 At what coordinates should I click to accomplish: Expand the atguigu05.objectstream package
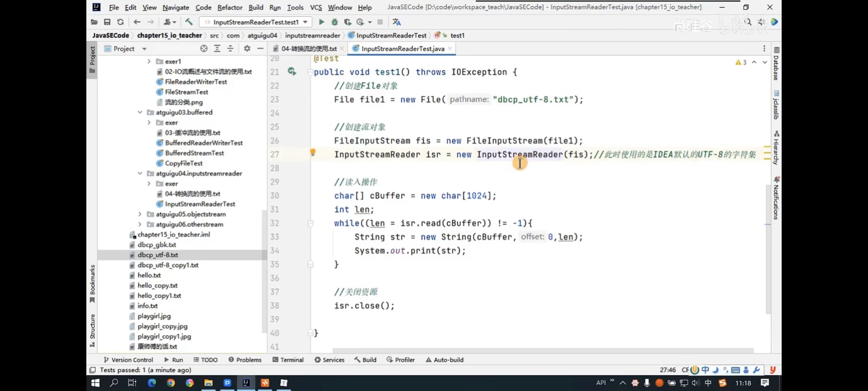click(x=140, y=214)
